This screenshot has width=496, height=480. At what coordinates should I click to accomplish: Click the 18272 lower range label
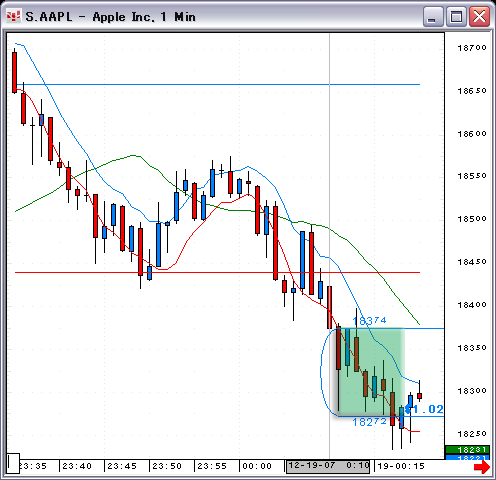point(369,422)
